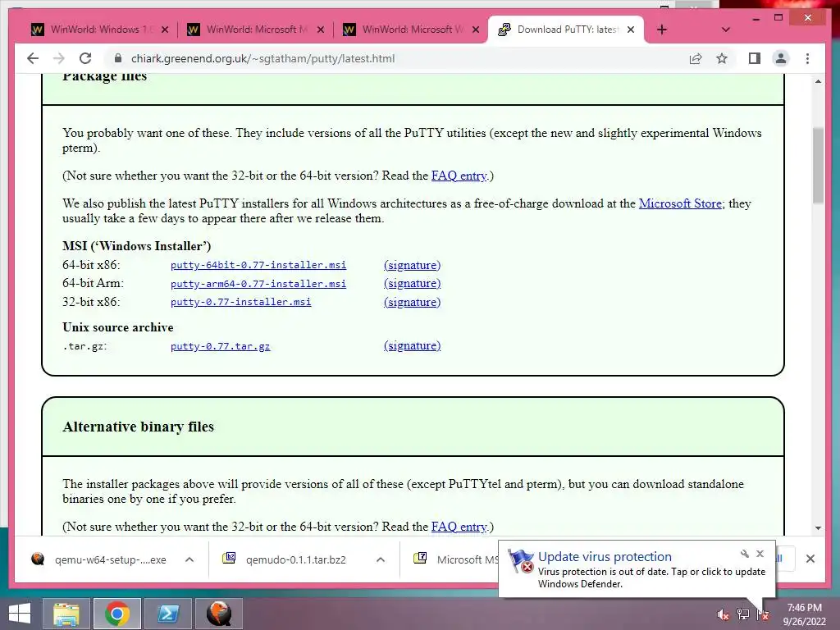Viewport: 840px width, 630px height.
Task: Click the vertical scrollbar thumb
Action: [818, 166]
